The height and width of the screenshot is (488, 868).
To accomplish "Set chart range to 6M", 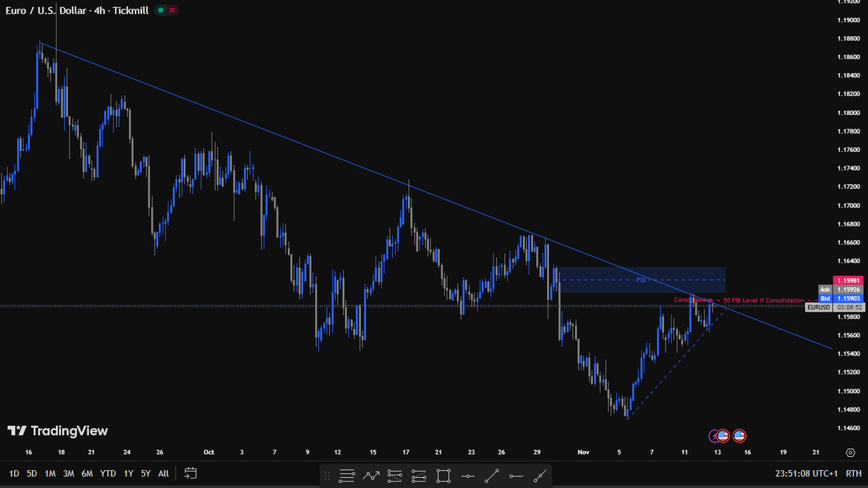I will tap(87, 474).
